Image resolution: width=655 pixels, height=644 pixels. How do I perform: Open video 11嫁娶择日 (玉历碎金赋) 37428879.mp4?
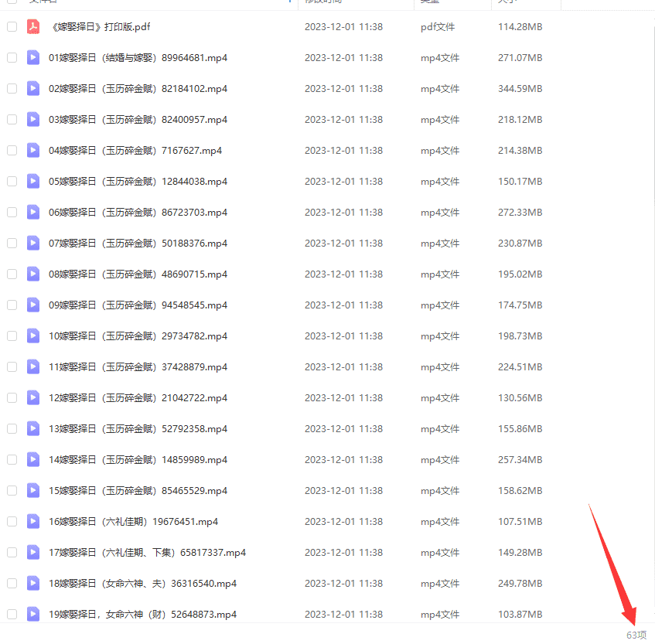pos(138,367)
